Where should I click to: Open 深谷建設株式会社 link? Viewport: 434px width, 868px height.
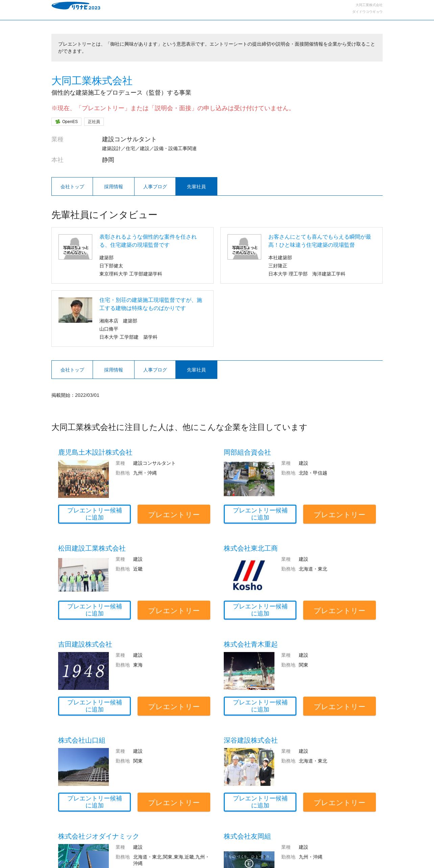click(250, 740)
